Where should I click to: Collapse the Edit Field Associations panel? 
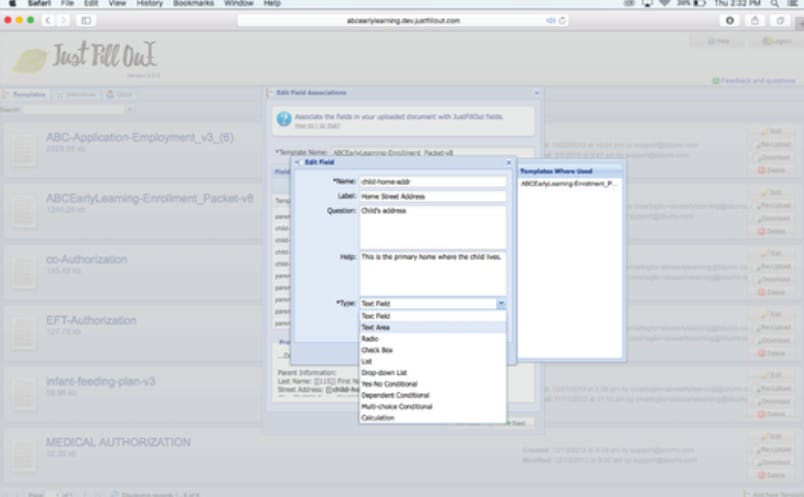tap(536, 93)
